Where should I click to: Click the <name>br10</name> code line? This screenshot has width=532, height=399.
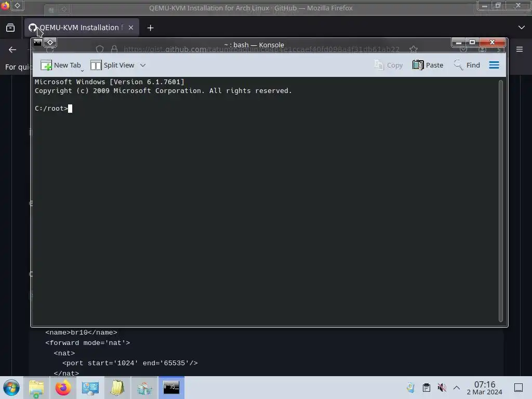tap(82, 332)
